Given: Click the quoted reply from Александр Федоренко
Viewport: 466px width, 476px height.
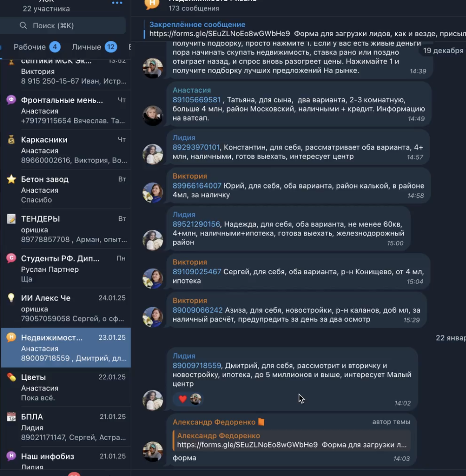Looking at the screenshot, I should tap(292, 440).
